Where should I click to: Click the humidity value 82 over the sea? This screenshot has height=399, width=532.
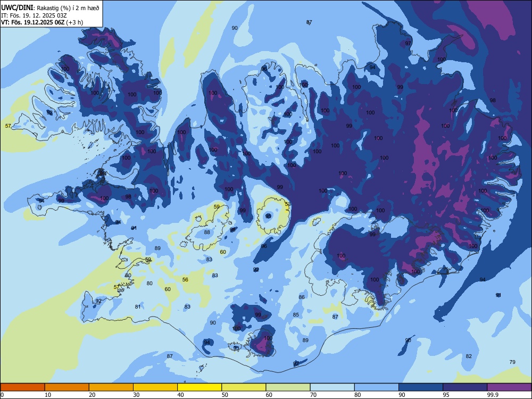click(469, 356)
